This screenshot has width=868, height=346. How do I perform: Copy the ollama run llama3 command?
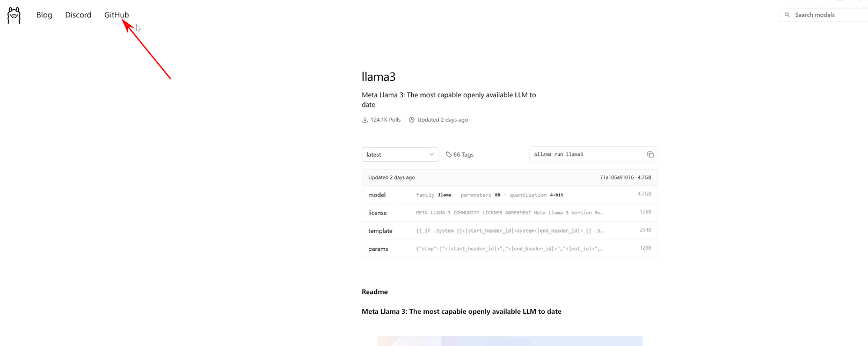click(x=650, y=155)
